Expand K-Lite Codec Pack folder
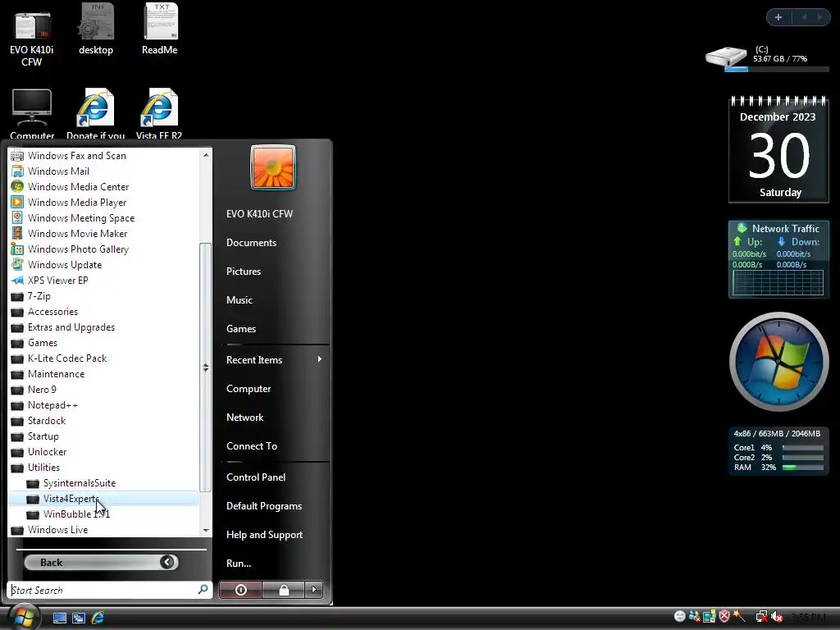The height and width of the screenshot is (630, 840). pos(103,358)
